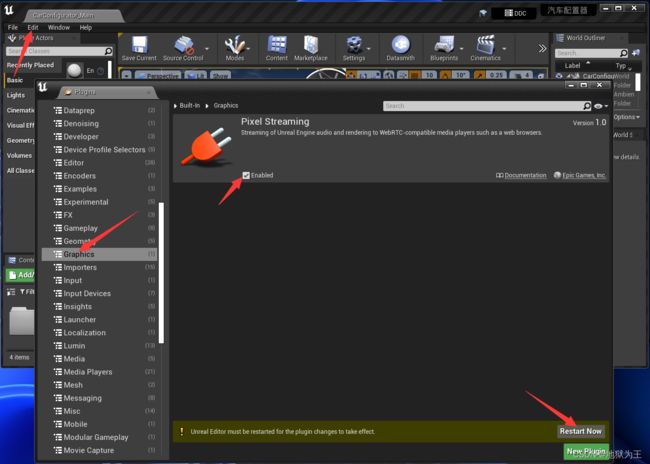Toggle the Pixel Streaming Enabled checkbox

(246, 175)
